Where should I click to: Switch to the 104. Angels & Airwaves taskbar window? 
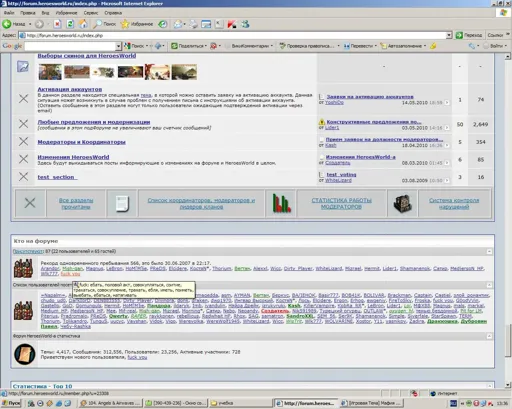(x=111, y=403)
